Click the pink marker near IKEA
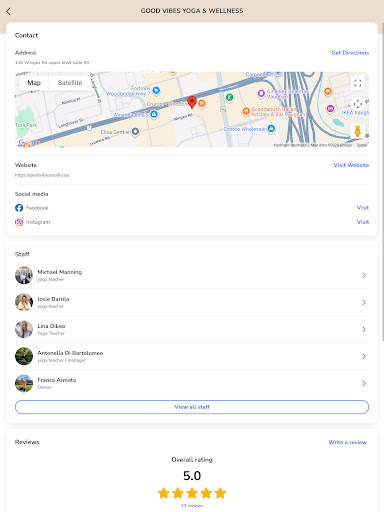This screenshot has width=384, height=512. 330,109
